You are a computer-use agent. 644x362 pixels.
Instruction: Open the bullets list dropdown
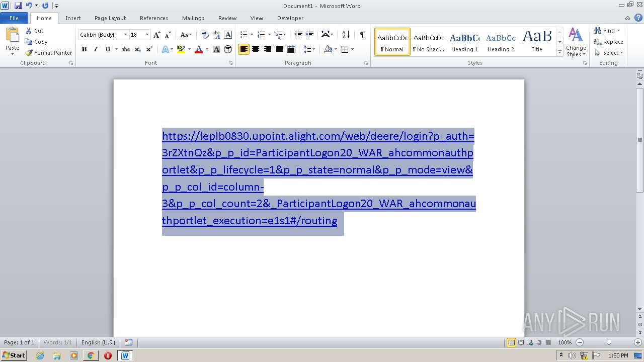click(x=252, y=35)
